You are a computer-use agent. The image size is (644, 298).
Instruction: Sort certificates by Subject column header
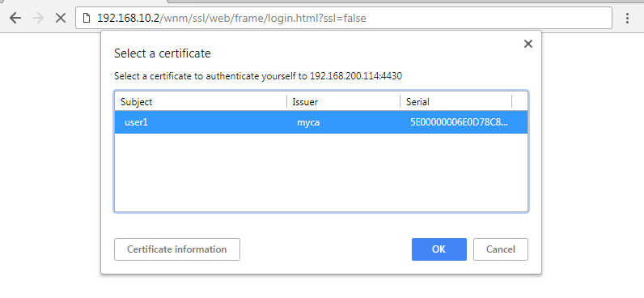pos(201,102)
